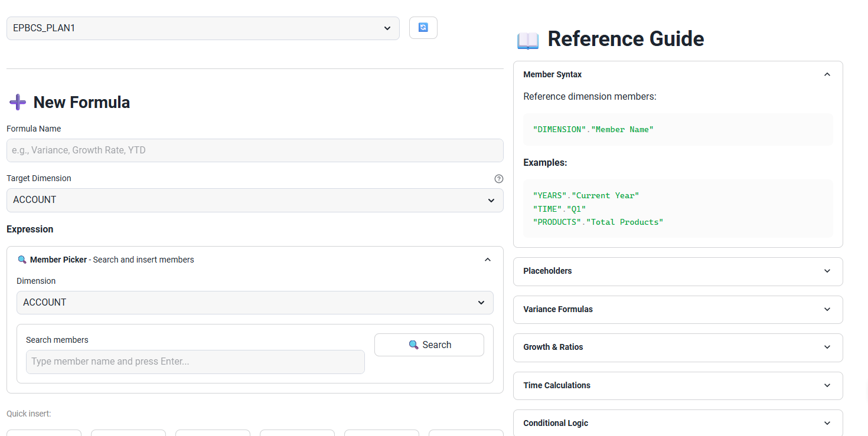Expand the Placeholders section
The image size is (868, 436).
click(x=677, y=271)
